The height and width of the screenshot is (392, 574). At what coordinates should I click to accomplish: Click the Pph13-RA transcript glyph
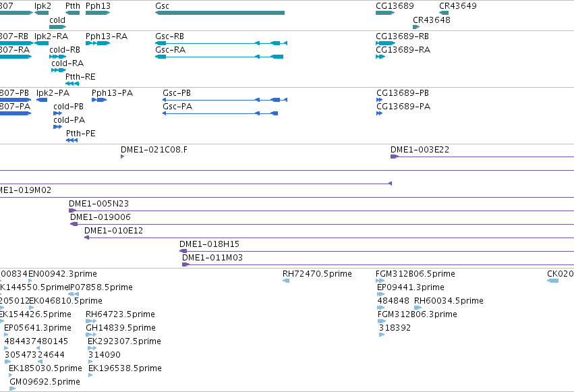(x=98, y=43)
